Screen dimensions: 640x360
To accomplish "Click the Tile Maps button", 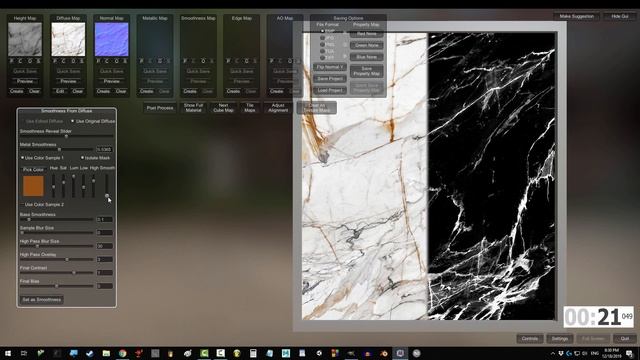I will pos(250,108).
